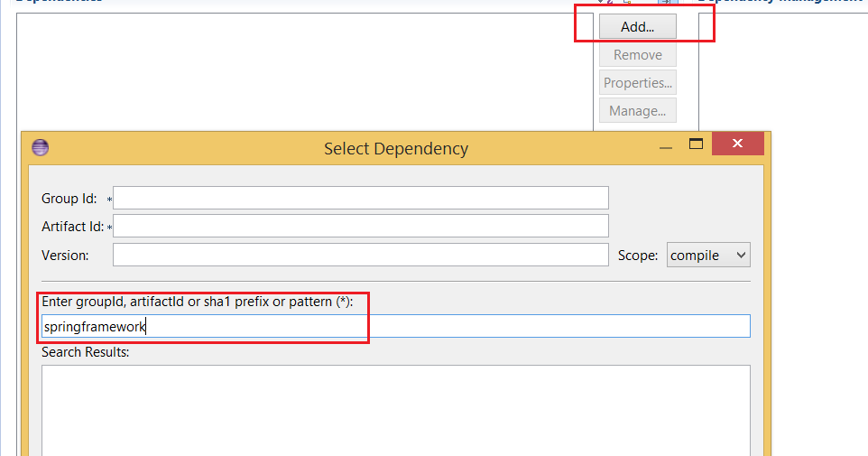Click the Dependency Management list area
The height and width of the screenshot is (456, 868).
tap(783, 72)
